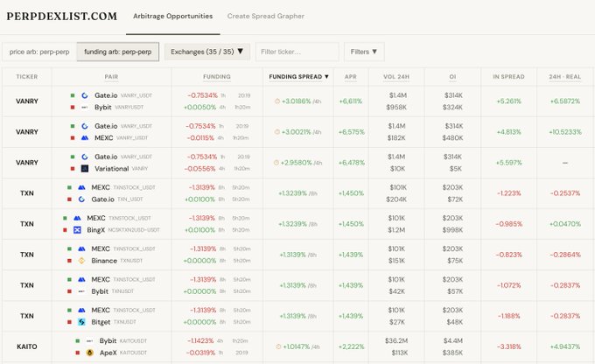Click the Bybit logo in the KAITO row
This screenshot has height=364, width=595.
[89, 341]
